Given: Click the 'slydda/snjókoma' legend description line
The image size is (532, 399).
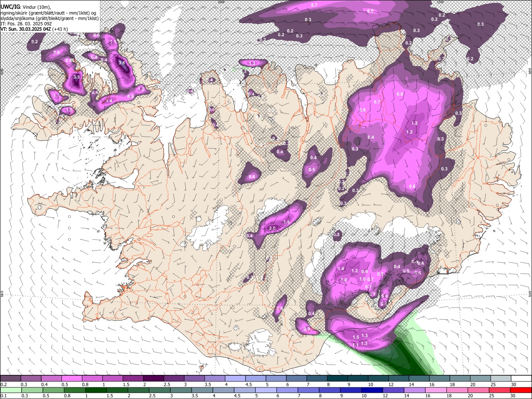Looking at the screenshot, I should point(49,18).
